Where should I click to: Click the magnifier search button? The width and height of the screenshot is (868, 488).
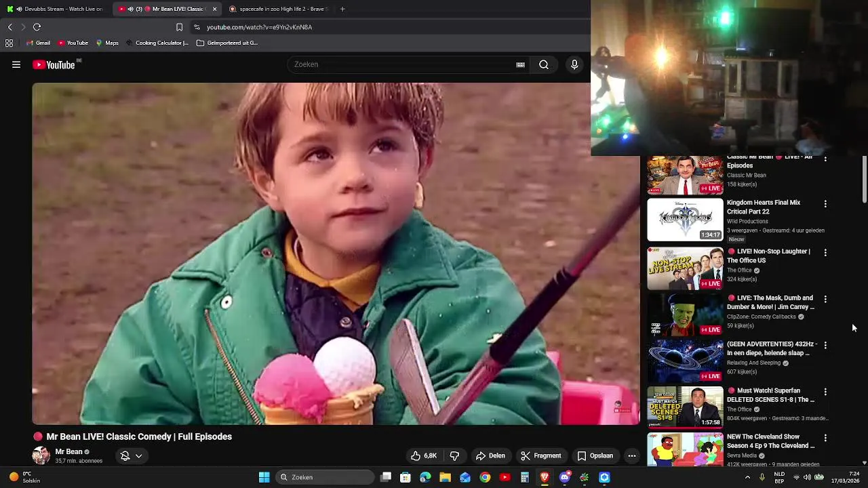coord(544,64)
